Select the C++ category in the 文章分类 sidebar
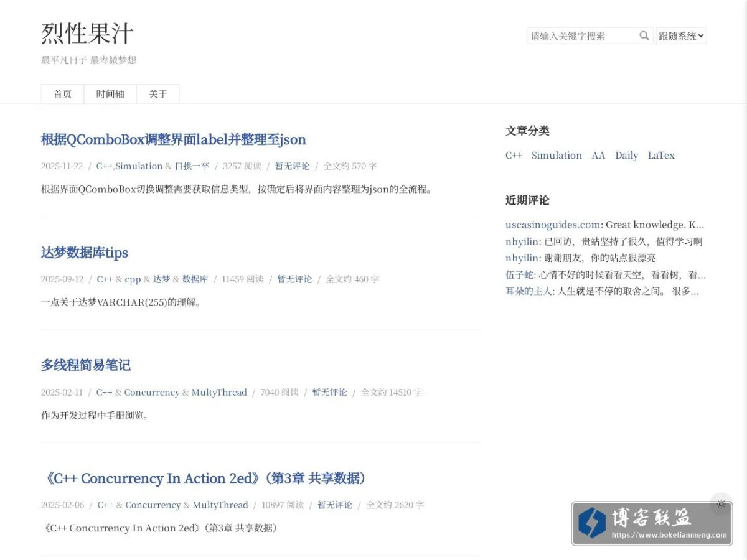Viewport: 747px width, 560px height. coord(514,156)
